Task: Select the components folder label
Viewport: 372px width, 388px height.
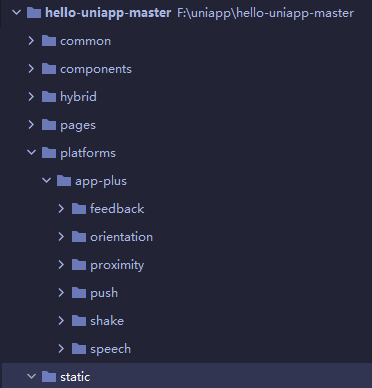Action: [96, 69]
